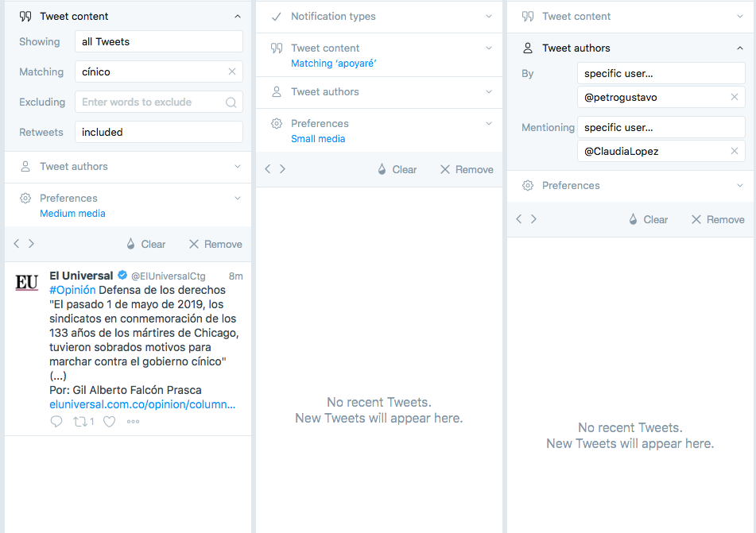The image size is (756, 533).
Task: Click the gear icon in third column Preferences
Action: click(x=528, y=186)
